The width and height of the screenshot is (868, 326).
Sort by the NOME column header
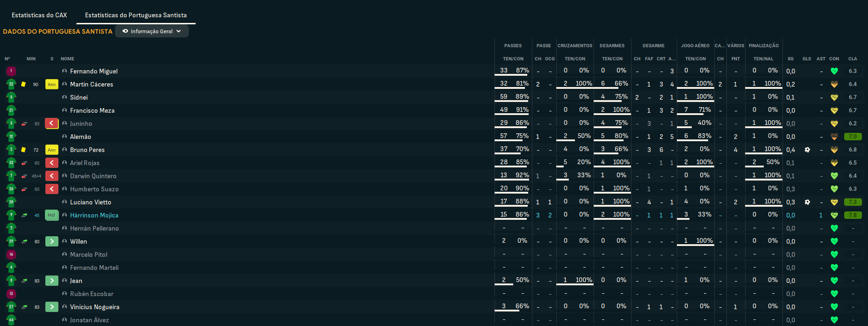pos(67,59)
